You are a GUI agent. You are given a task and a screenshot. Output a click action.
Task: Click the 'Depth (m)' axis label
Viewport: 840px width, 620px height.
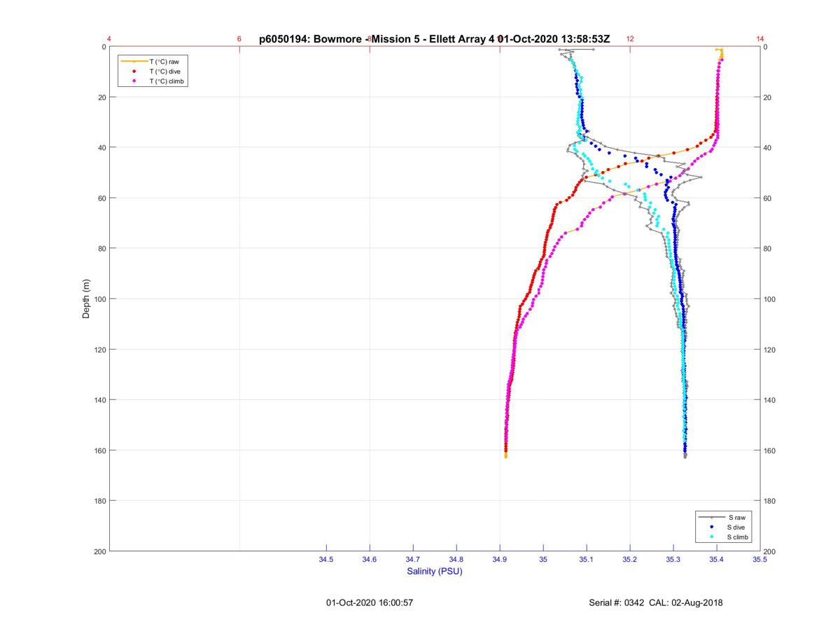[86, 299]
